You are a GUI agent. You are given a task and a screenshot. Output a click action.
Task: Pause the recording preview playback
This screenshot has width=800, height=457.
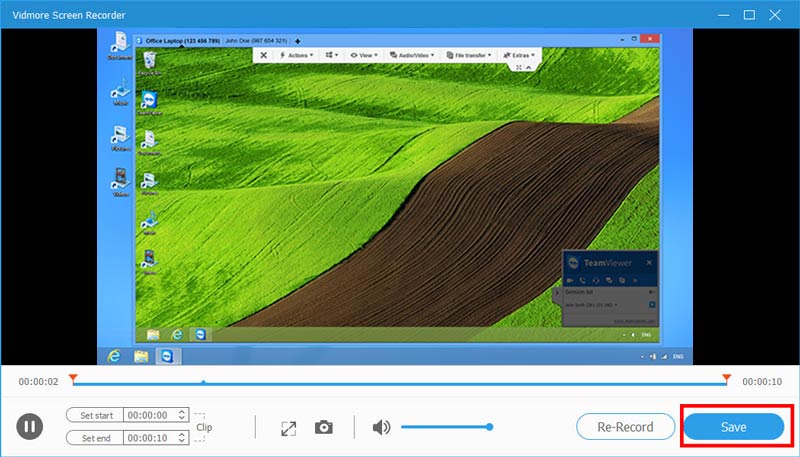(x=30, y=427)
